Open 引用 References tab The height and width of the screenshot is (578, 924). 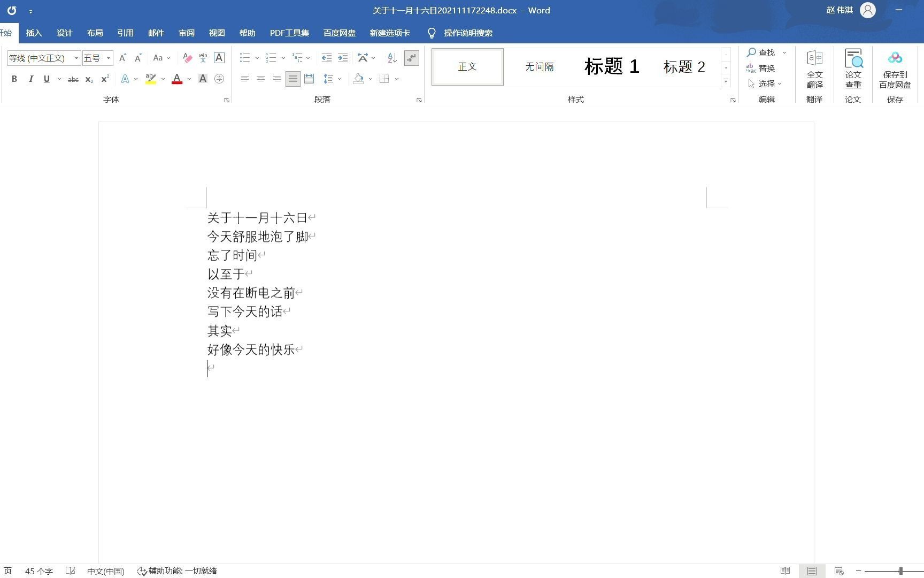tap(125, 33)
